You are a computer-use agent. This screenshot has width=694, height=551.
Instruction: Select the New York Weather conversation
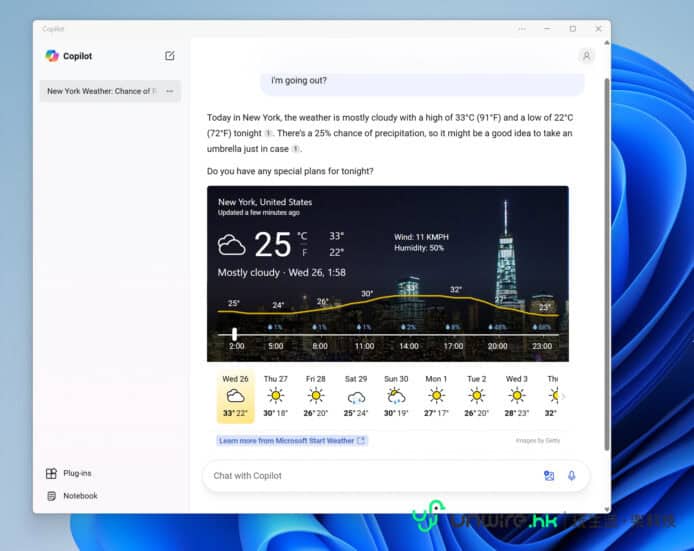pyautogui.click(x=98, y=91)
